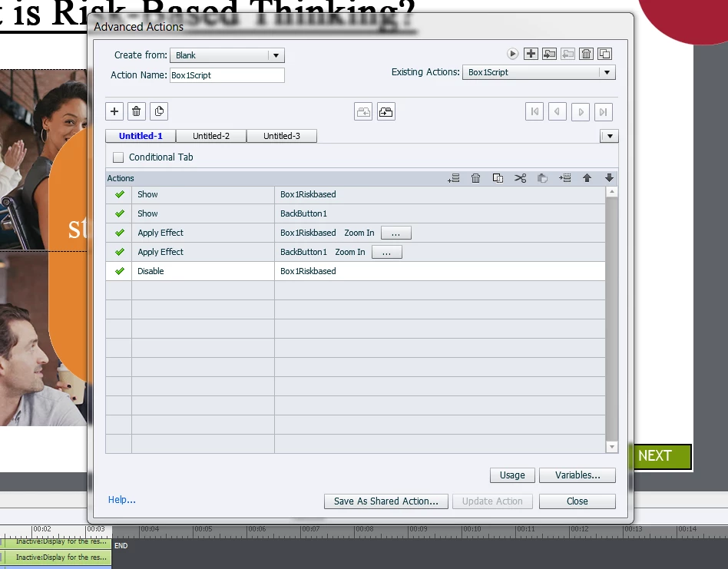Move to the previous decision tab
This screenshot has height=569, width=728.
558,112
